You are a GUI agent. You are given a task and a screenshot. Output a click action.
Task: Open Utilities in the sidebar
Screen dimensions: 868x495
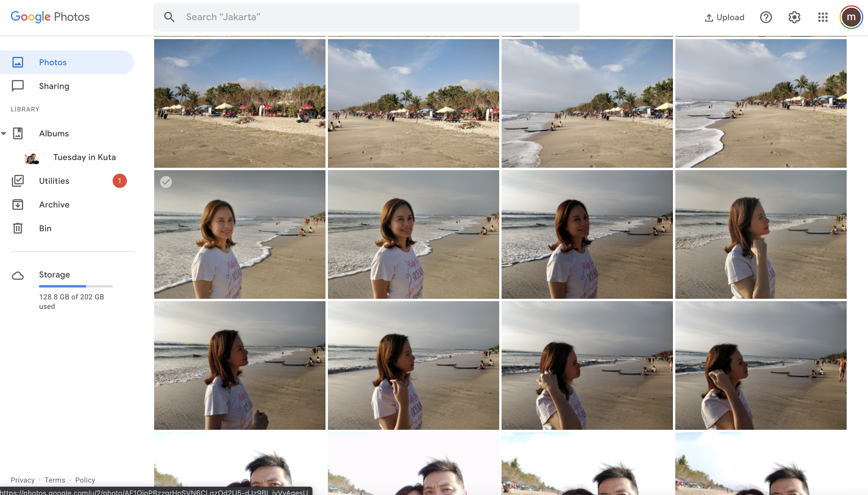(54, 181)
